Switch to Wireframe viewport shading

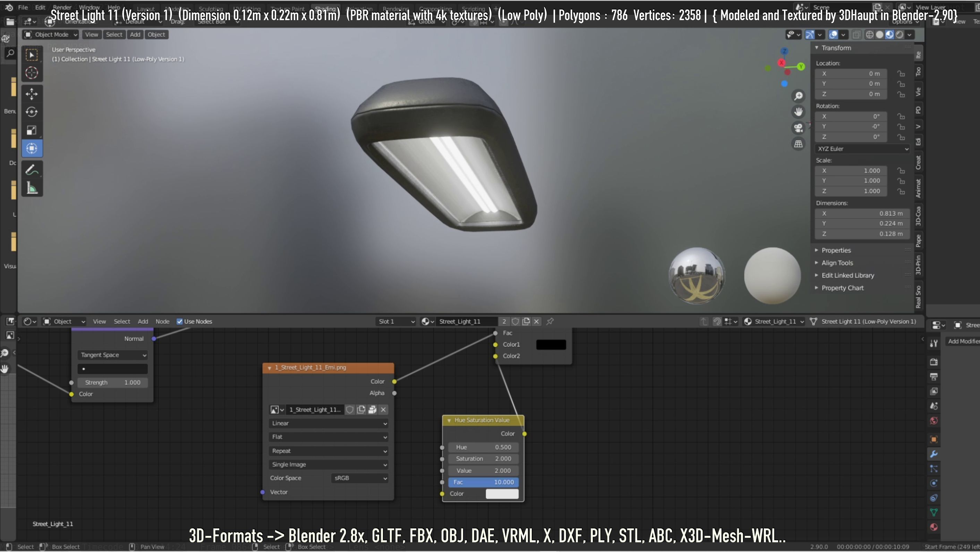[870, 35]
